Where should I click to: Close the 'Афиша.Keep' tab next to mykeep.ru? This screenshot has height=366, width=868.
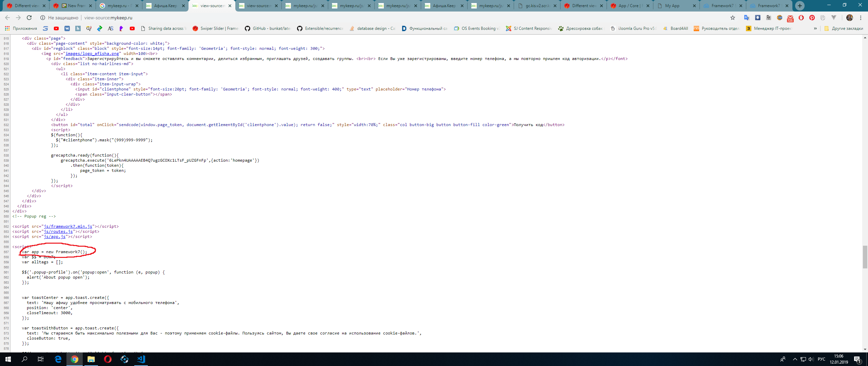(183, 6)
